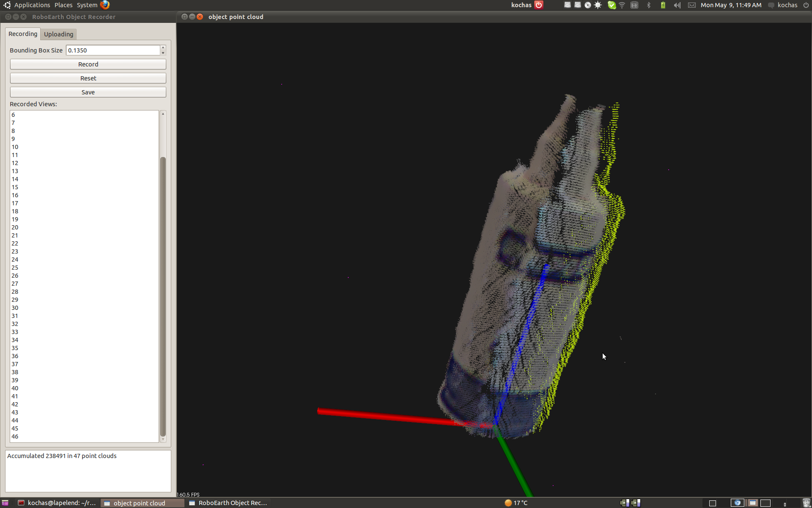Viewport: 812px width, 508px height.
Task: Close the RoboEarth Object Recorder window
Action: tap(24, 17)
